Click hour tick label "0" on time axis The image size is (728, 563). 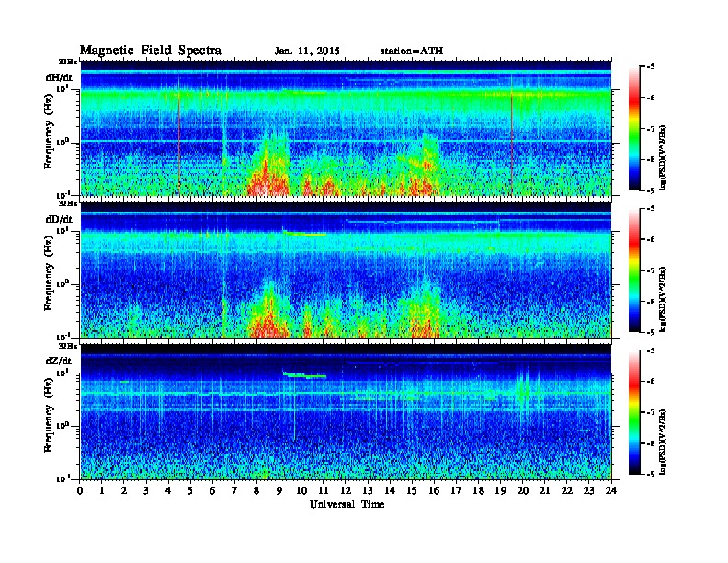[x=80, y=490]
